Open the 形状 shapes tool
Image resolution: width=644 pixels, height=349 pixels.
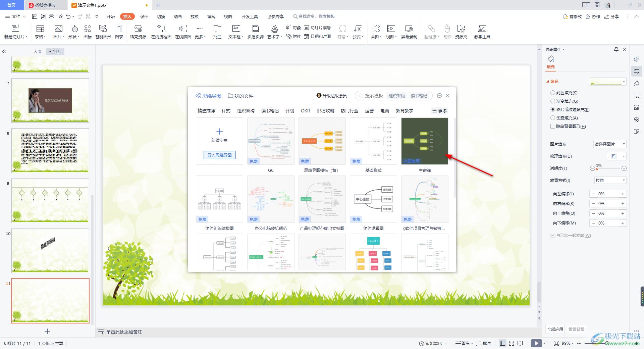[73, 32]
